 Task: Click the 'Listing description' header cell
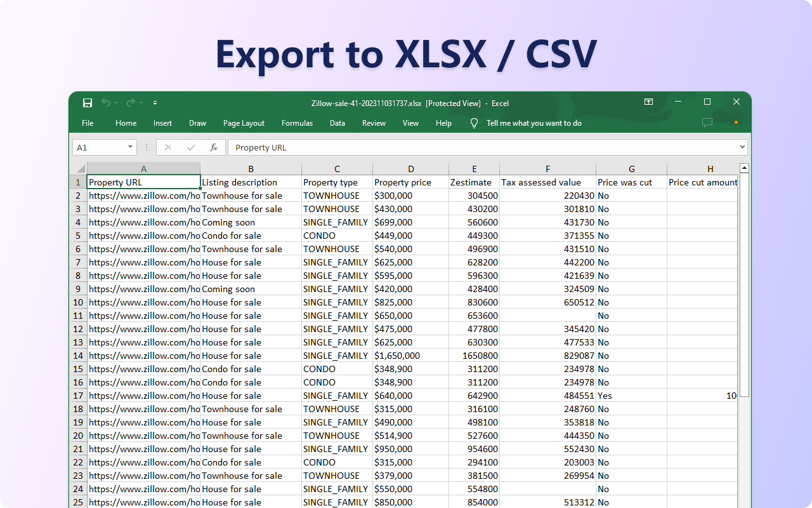[251, 182]
